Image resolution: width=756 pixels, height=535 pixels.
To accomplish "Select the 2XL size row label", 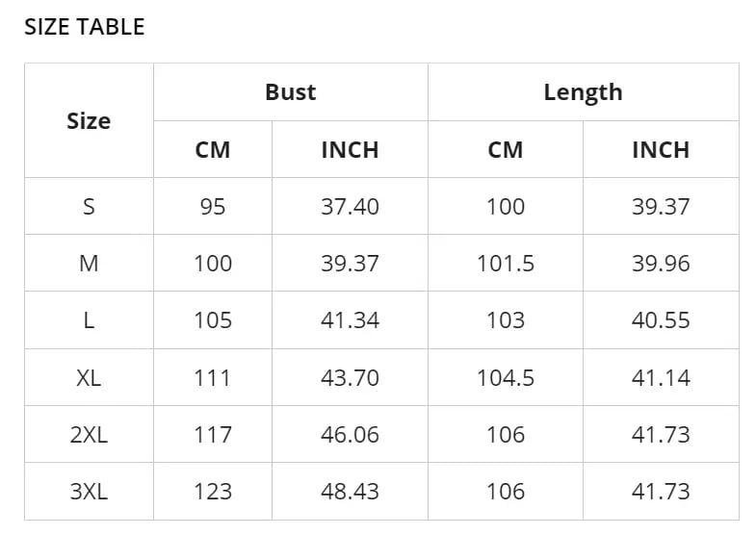I will [89, 434].
